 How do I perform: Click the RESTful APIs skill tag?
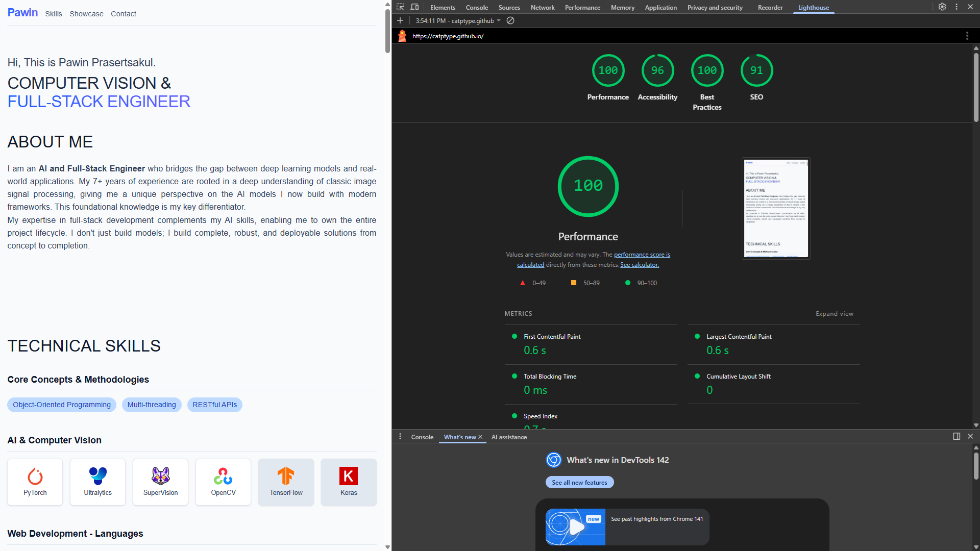(215, 405)
